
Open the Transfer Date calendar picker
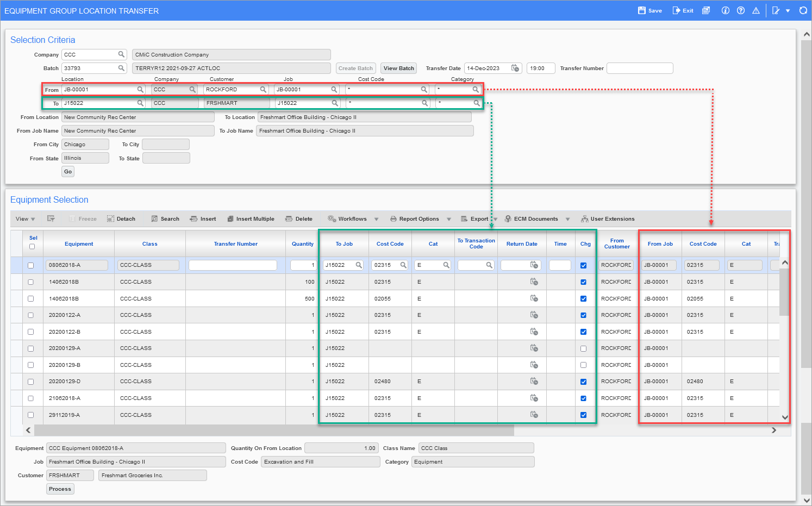(515, 68)
